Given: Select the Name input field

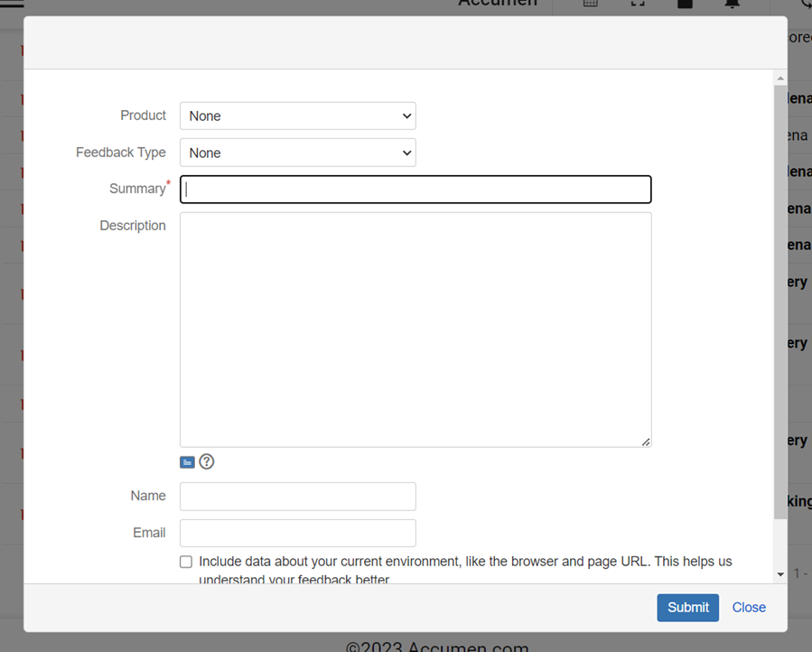Looking at the screenshot, I should pos(297,497).
